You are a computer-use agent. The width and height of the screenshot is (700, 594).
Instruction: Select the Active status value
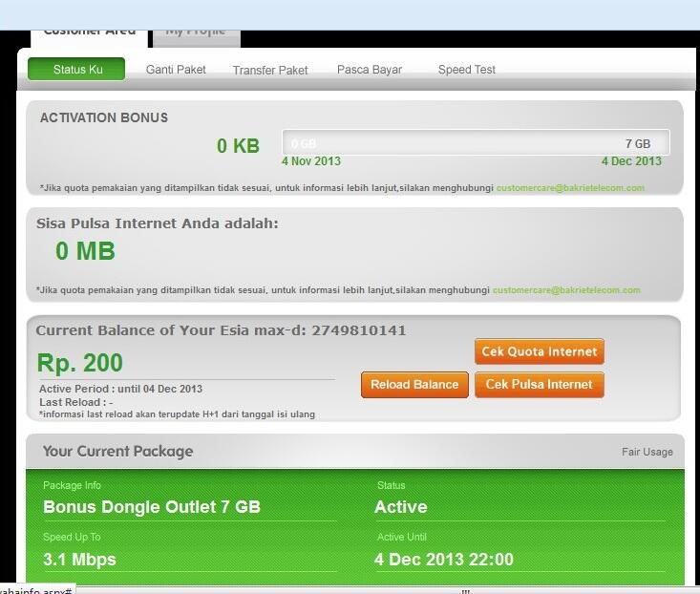[x=401, y=507]
